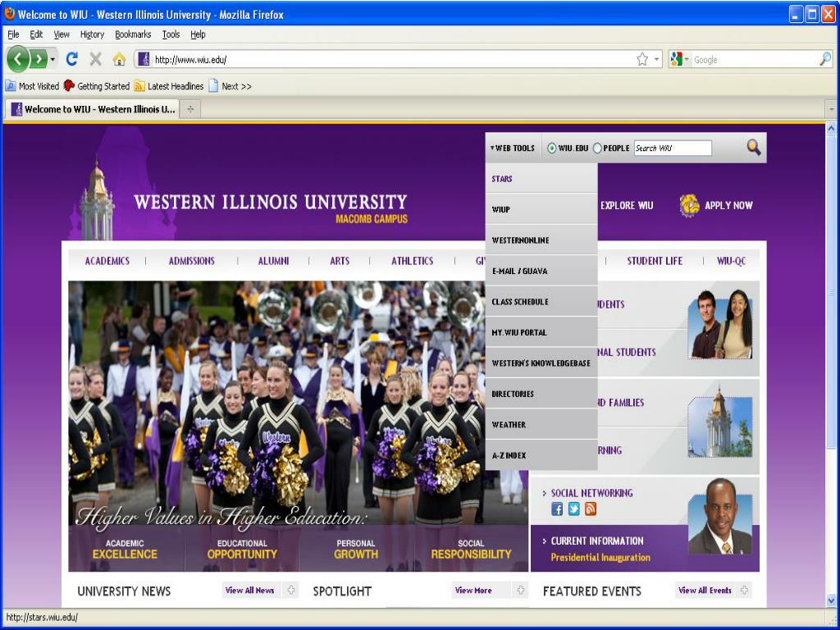
Task: Click plus icon next to View More
Action: click(520, 590)
